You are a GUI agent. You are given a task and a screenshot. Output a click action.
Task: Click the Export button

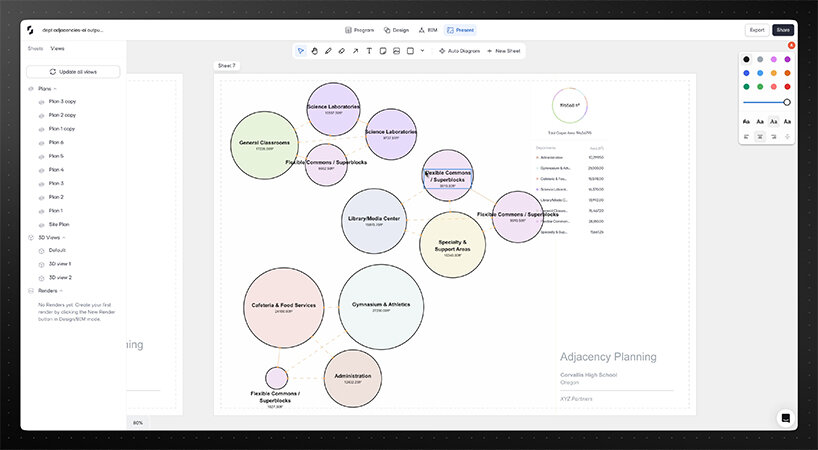(x=757, y=30)
